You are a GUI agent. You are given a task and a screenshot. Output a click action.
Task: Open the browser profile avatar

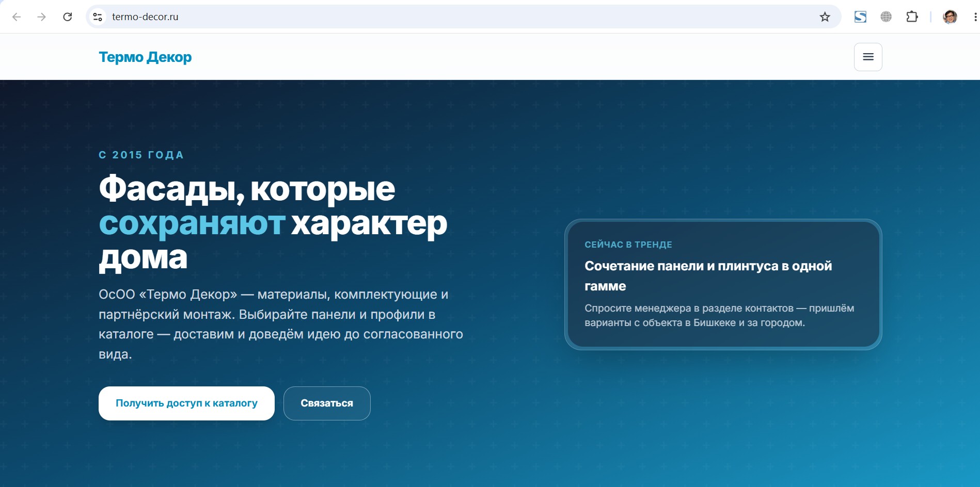coord(950,17)
